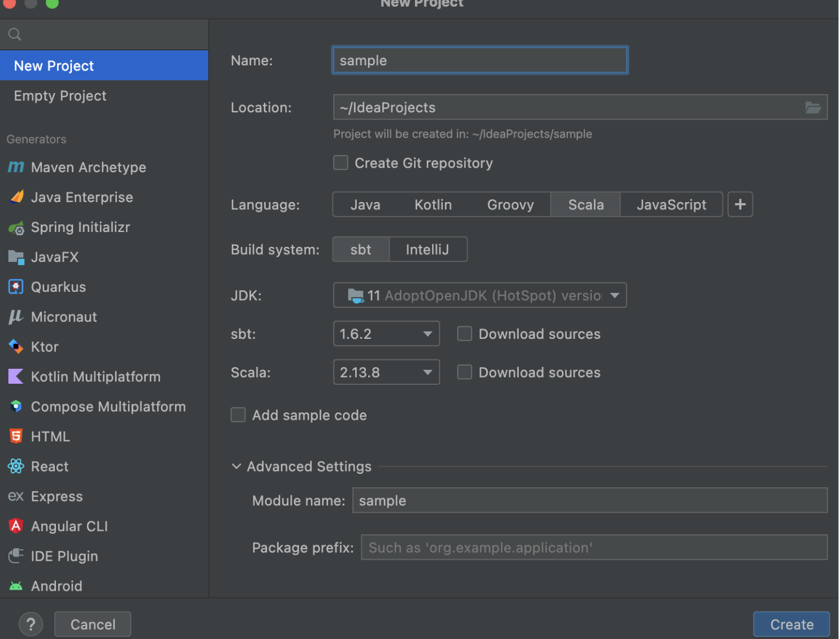Add another language with plus button

(740, 204)
